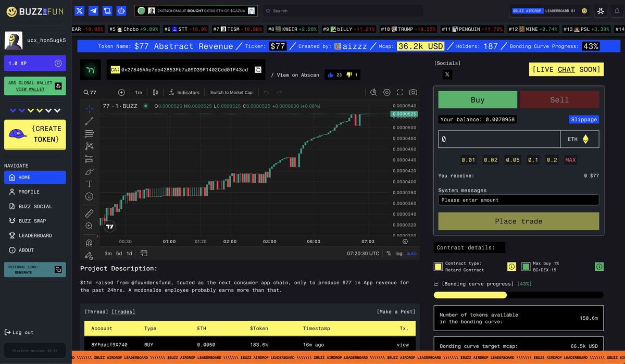Open the 1m interval dropdown
This screenshot has height=364, width=625.
[x=139, y=92]
